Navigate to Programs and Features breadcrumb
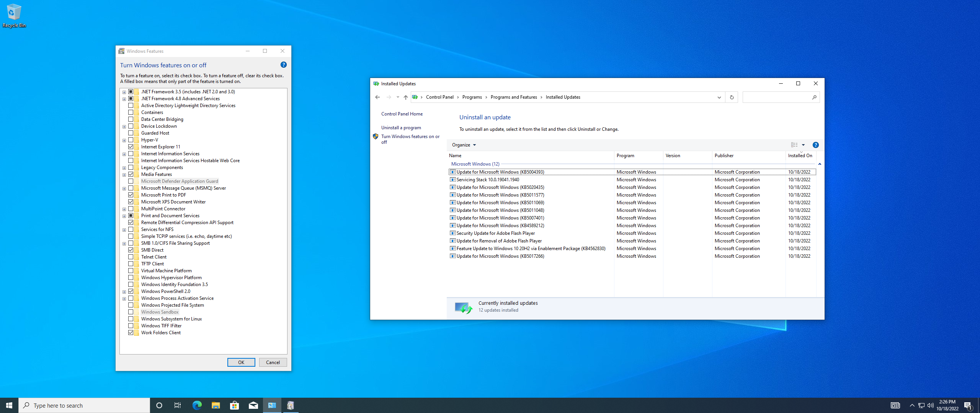The width and height of the screenshot is (980, 413). (x=514, y=97)
